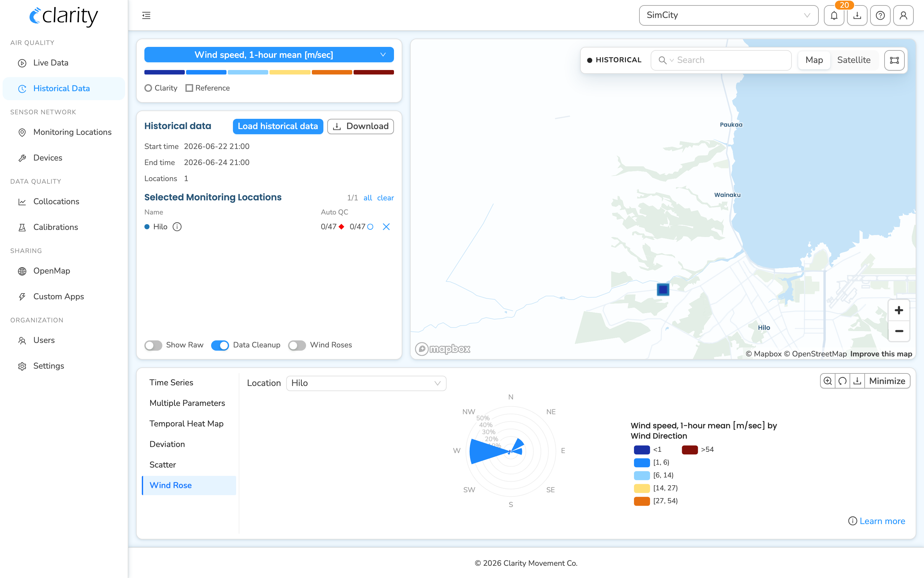Open Wind speed parameter dropdown
Viewport: 924px width, 578px height.
(269, 55)
